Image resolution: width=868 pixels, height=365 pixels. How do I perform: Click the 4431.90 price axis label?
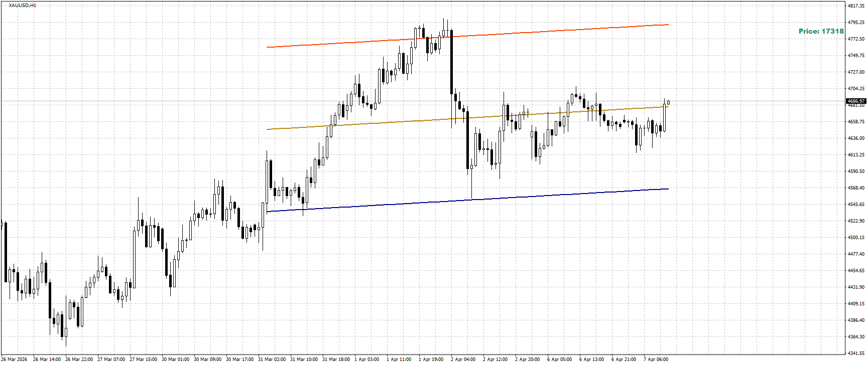[x=856, y=287]
